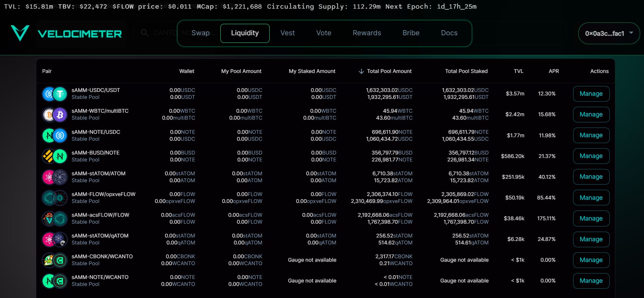
Task: Manage the sAMM-FLOW/opxveFLOW pool
Action: tap(591, 198)
